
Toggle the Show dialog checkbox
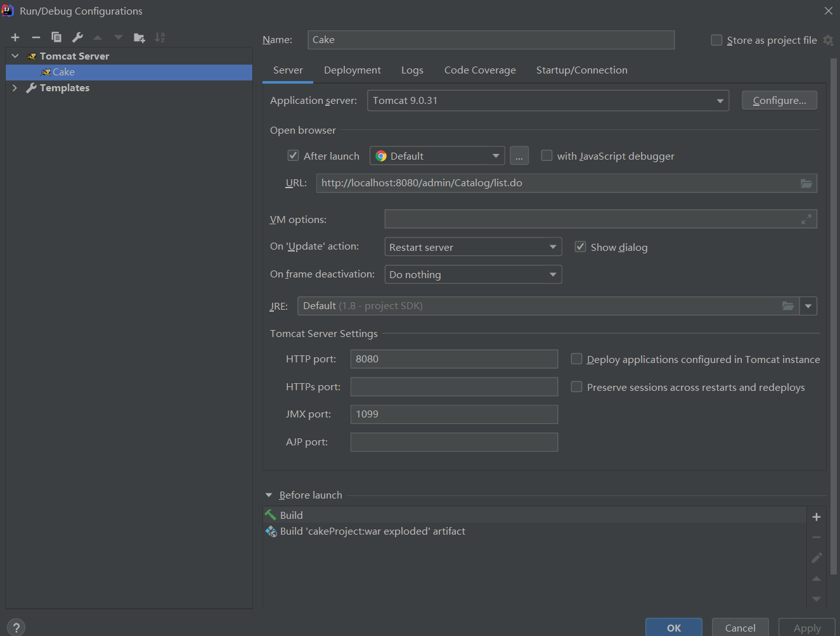(x=580, y=246)
